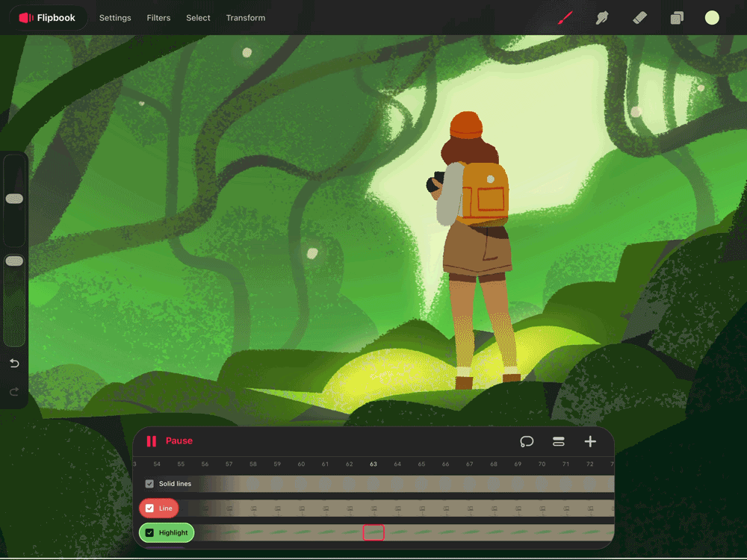Open the timeline tracks options icon
This screenshot has width=747, height=560.
[x=558, y=441]
